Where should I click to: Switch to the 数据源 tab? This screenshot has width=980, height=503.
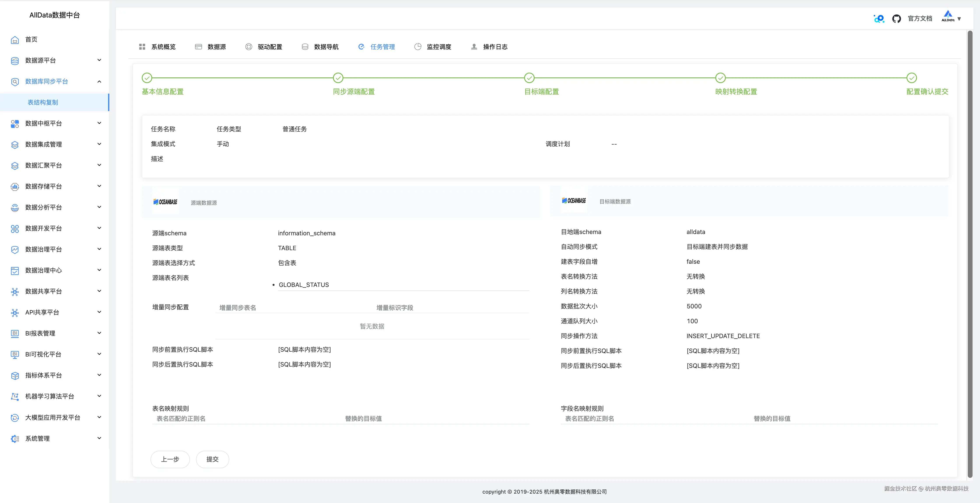click(x=216, y=47)
